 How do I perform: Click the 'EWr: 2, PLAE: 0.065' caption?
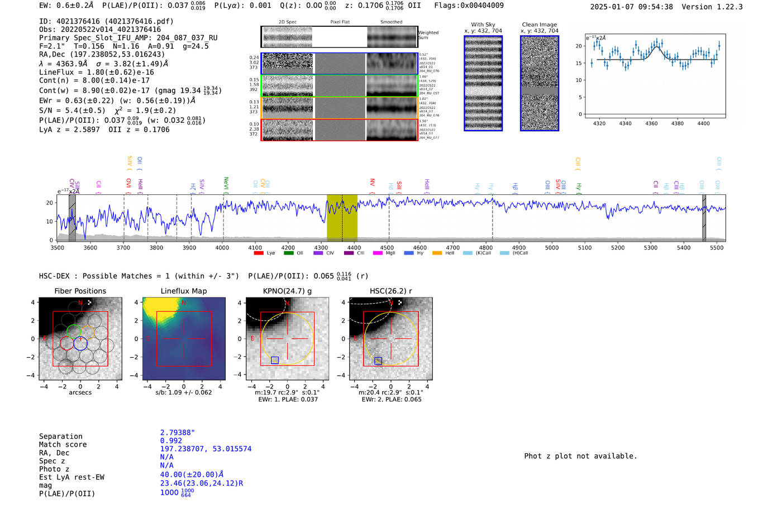click(x=392, y=400)
